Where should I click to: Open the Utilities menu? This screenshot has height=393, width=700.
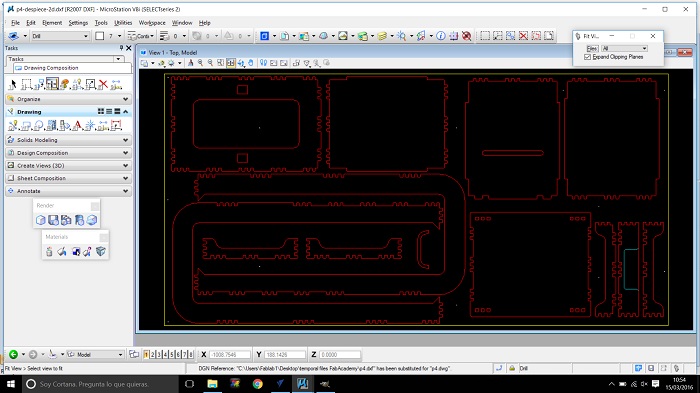coord(123,23)
